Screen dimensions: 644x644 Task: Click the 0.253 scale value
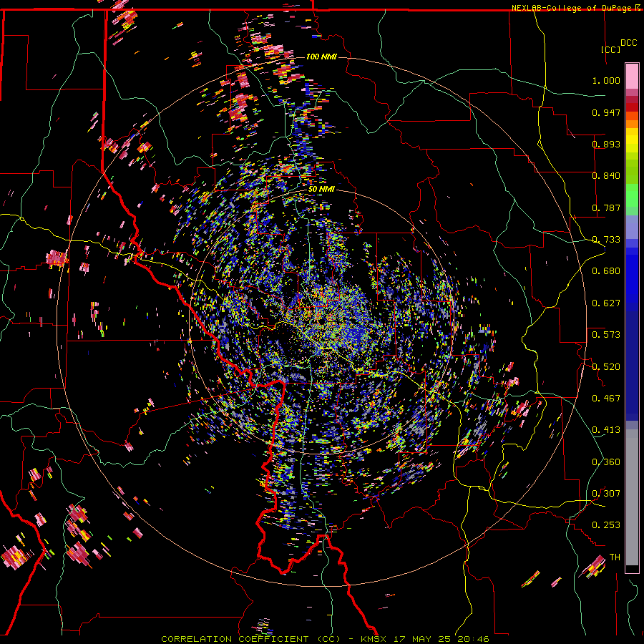click(606, 525)
